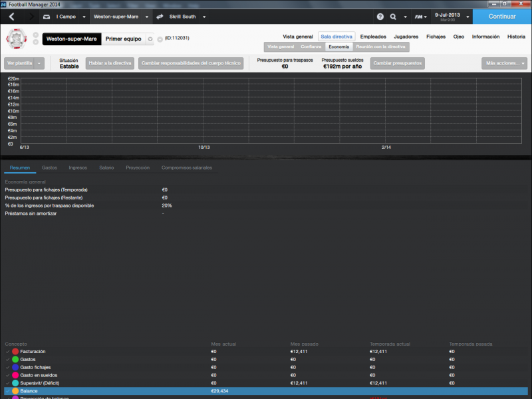Click the Weston-super-Mare club badge
532x399 pixels.
pyautogui.click(x=16, y=39)
